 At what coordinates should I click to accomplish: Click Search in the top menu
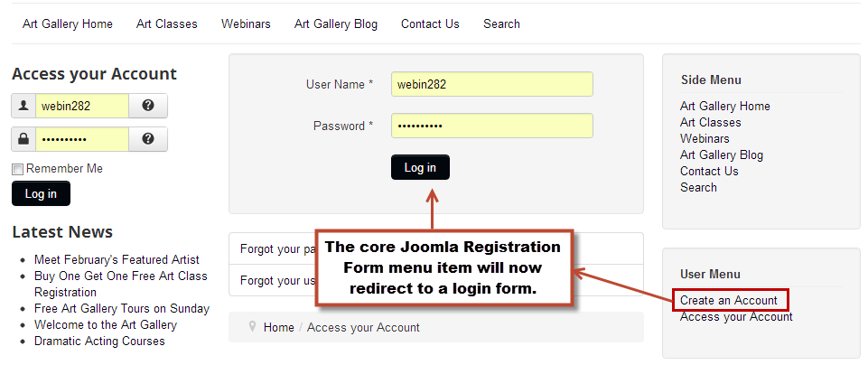(501, 23)
